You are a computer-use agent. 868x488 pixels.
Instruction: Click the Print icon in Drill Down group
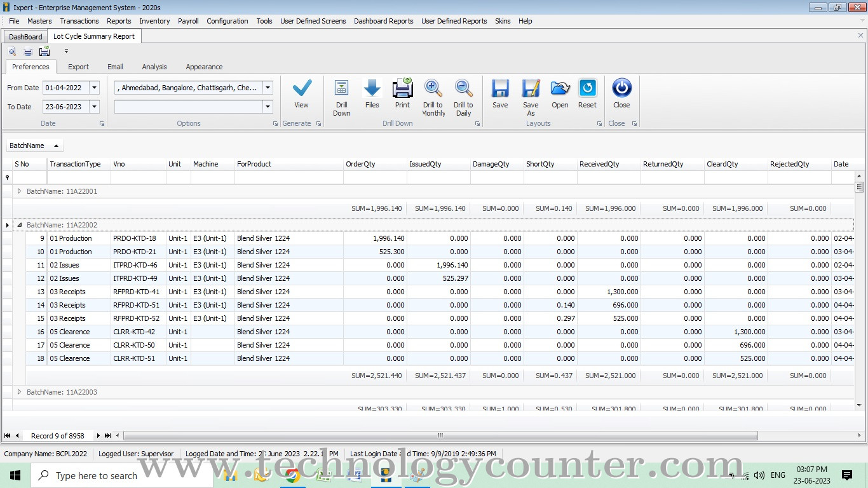tap(402, 88)
